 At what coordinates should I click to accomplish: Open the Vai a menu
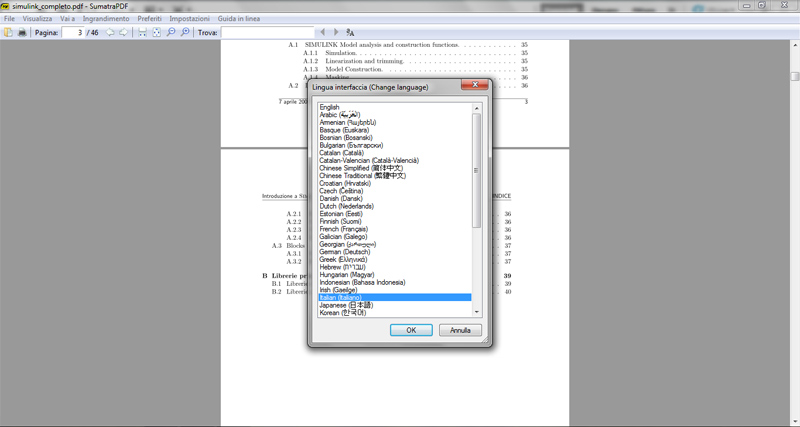[67, 18]
